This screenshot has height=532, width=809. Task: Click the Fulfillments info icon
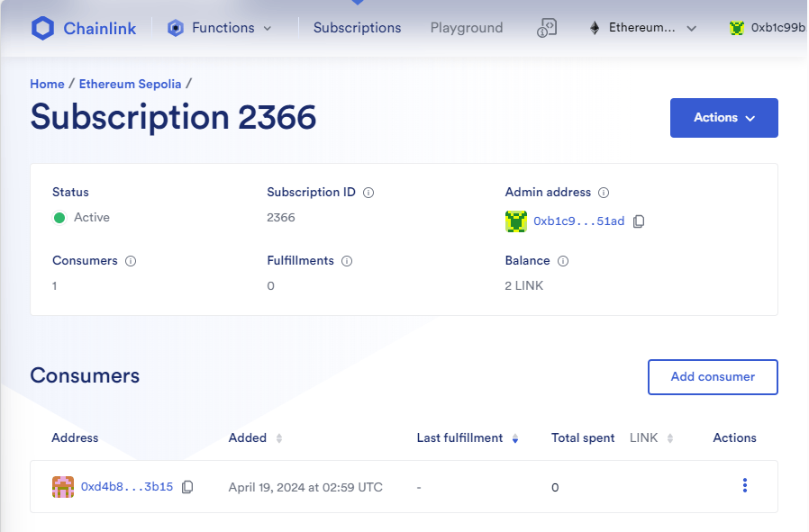pyautogui.click(x=347, y=261)
